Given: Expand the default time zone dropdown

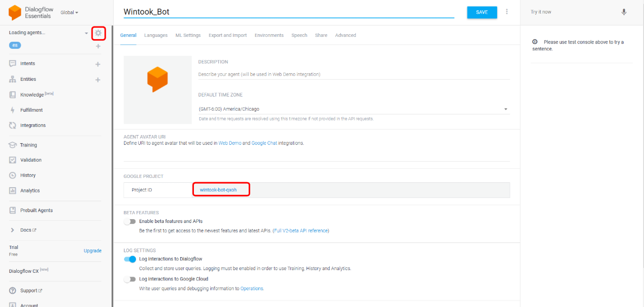Looking at the screenshot, I should (506, 109).
